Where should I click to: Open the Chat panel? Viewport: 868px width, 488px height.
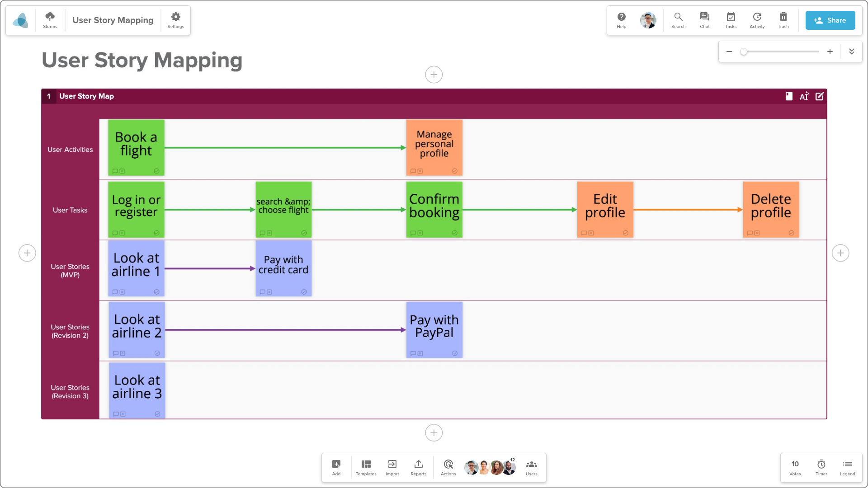click(x=704, y=20)
